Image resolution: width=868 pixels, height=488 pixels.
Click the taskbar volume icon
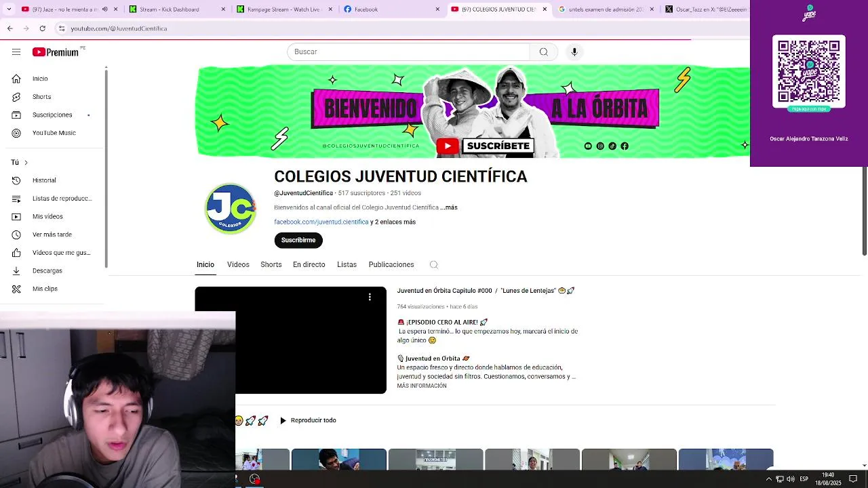(x=791, y=479)
